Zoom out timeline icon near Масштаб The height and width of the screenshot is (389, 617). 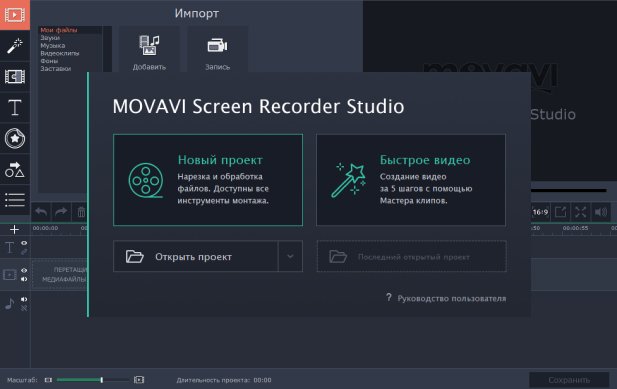point(48,380)
